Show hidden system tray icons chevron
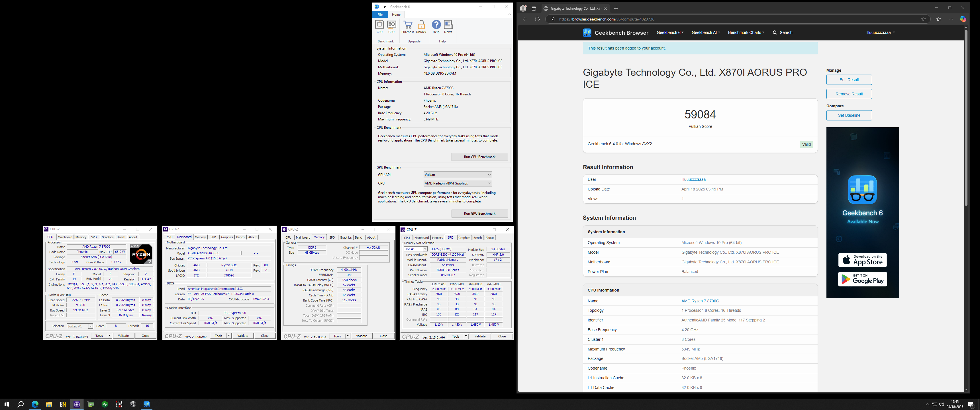 928,404
